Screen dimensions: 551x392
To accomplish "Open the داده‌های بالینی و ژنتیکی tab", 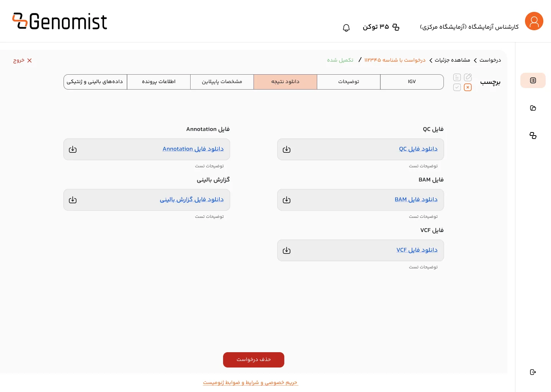I will pyautogui.click(x=95, y=82).
